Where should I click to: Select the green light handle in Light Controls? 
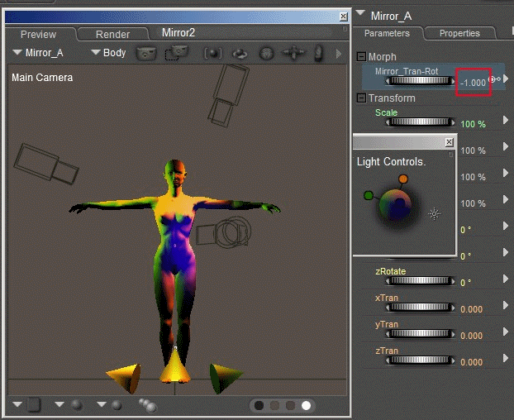[369, 196]
